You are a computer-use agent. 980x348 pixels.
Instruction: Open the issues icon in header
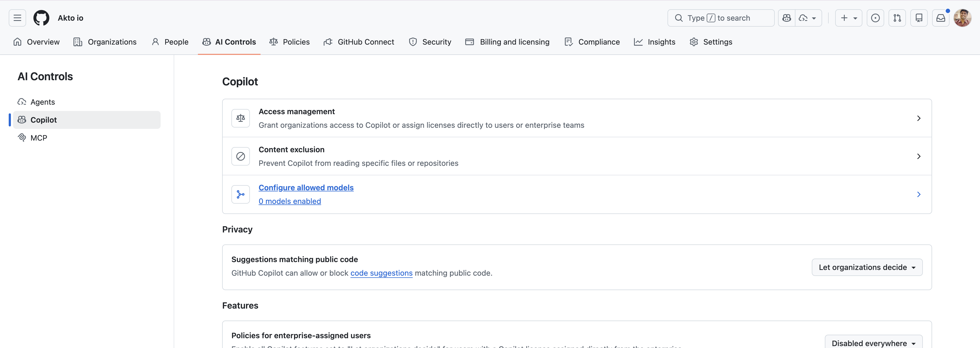click(x=875, y=18)
